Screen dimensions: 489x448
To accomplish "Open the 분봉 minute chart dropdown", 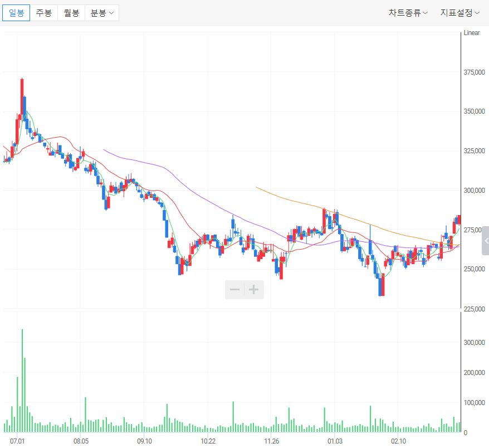I will (102, 13).
